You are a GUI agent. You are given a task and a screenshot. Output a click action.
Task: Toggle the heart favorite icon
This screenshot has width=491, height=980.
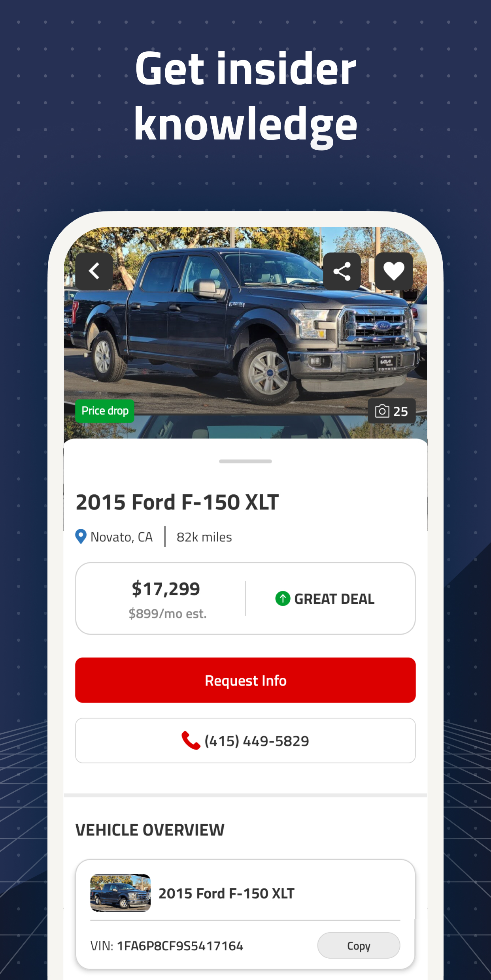click(x=394, y=271)
